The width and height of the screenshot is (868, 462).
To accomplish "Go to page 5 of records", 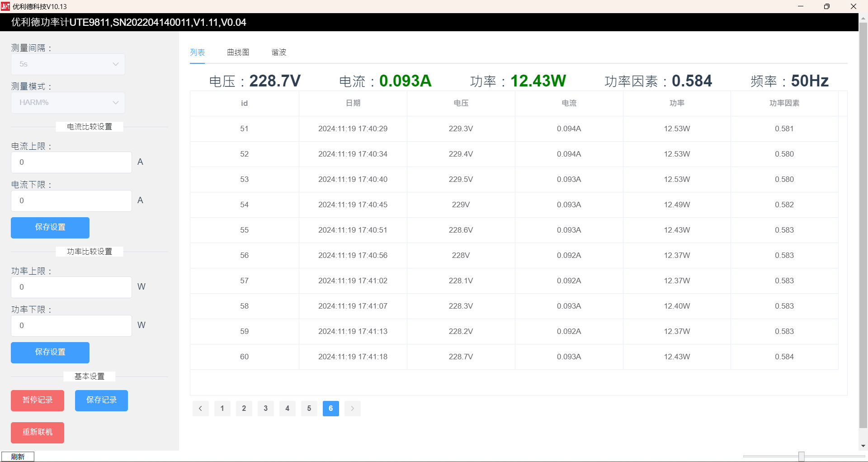I will [x=309, y=408].
